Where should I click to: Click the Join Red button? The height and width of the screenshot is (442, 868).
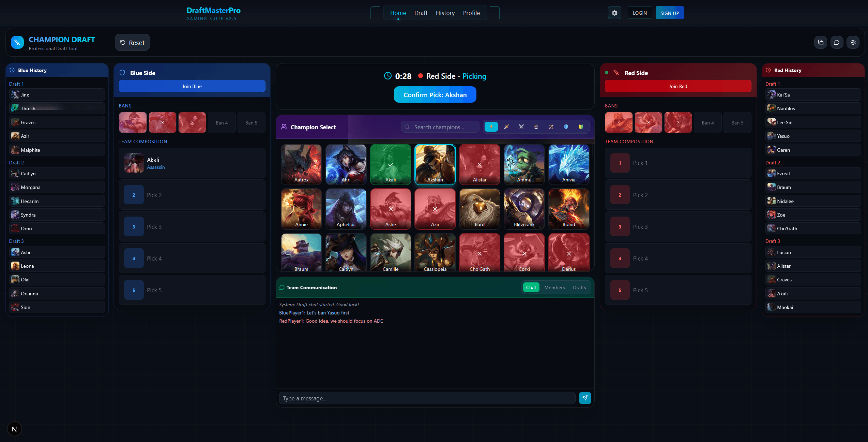coord(678,86)
